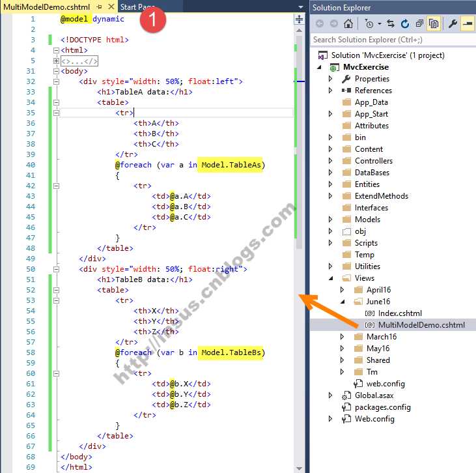Click the Temp folder icon
The height and width of the screenshot is (473, 476).
coord(346,255)
